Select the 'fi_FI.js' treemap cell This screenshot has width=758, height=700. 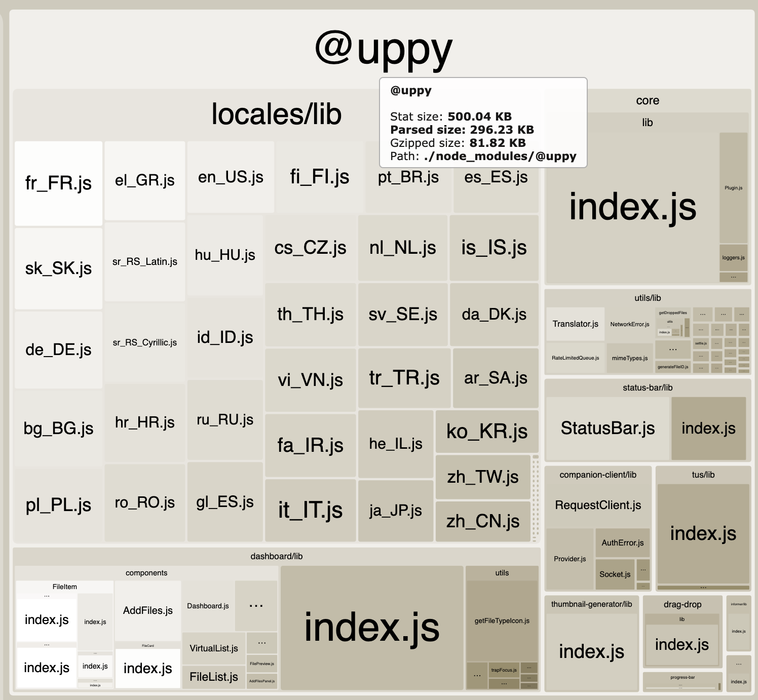pyautogui.click(x=319, y=177)
